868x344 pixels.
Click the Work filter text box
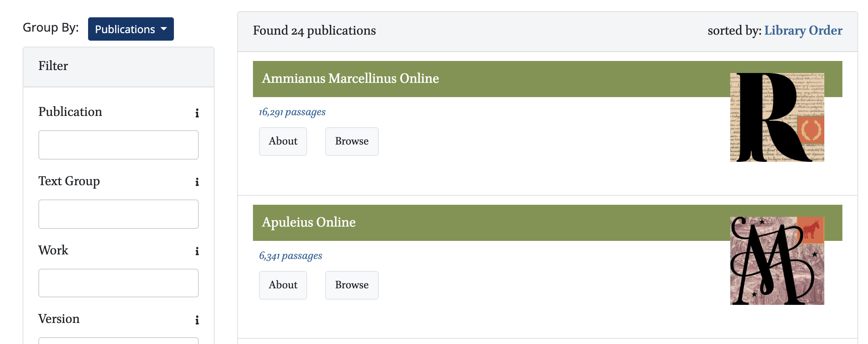point(118,283)
